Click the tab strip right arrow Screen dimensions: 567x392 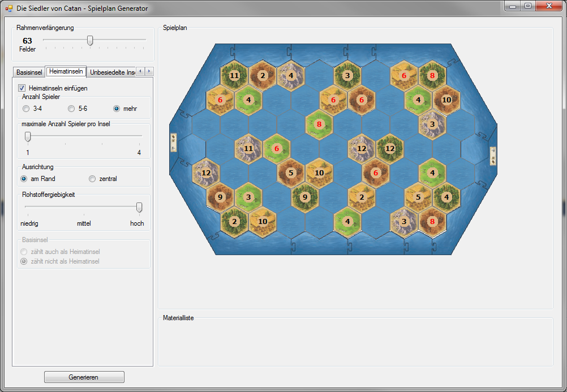(x=149, y=71)
